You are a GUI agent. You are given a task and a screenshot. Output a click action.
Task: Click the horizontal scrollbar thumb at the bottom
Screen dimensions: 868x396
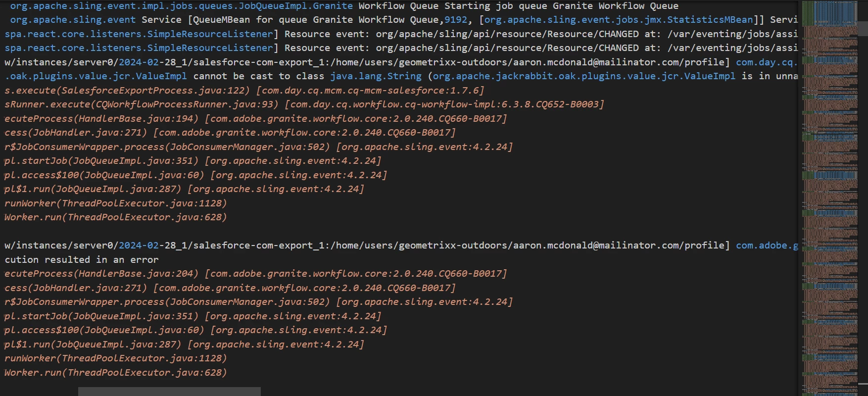(169, 392)
